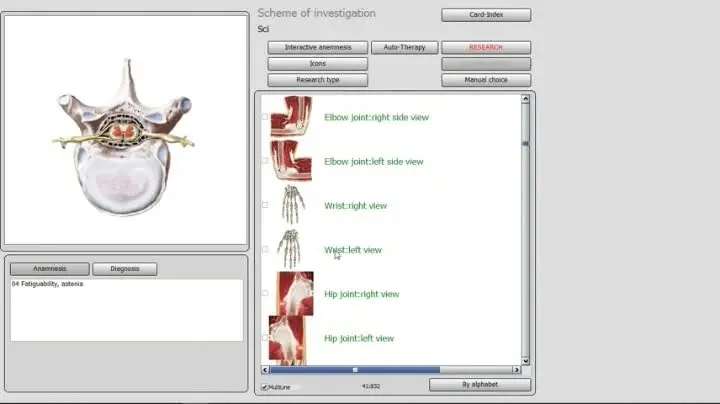Sort the list By alphabet
Viewport: 720px width, 404px height.
[480, 385]
